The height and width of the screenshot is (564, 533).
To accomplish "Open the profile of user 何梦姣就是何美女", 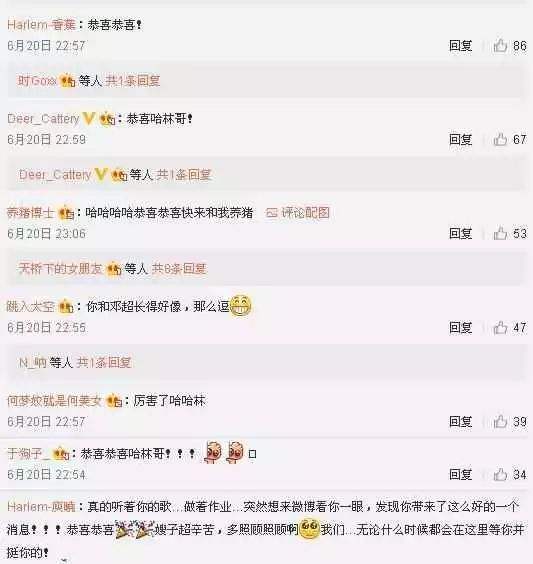I will (55, 401).
